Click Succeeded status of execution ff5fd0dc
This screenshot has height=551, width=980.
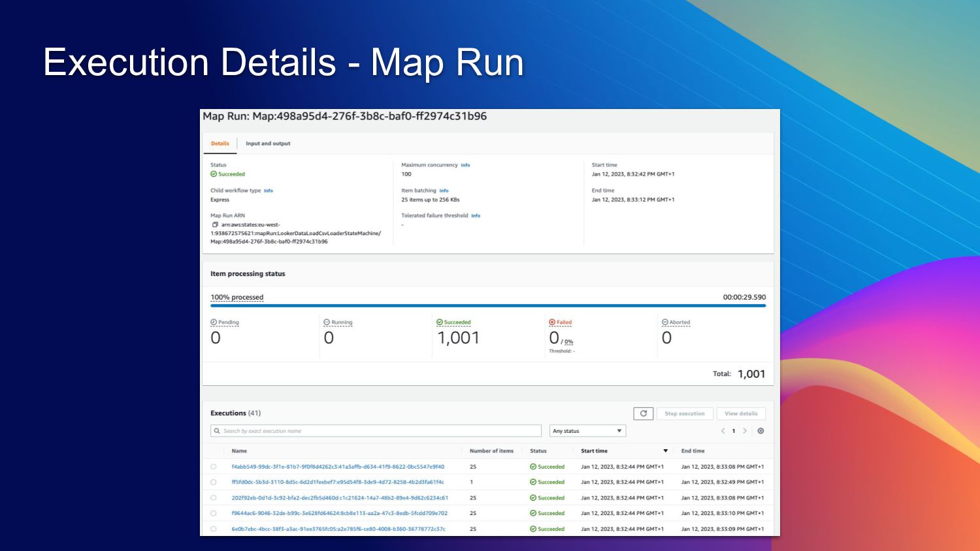[x=547, y=482]
